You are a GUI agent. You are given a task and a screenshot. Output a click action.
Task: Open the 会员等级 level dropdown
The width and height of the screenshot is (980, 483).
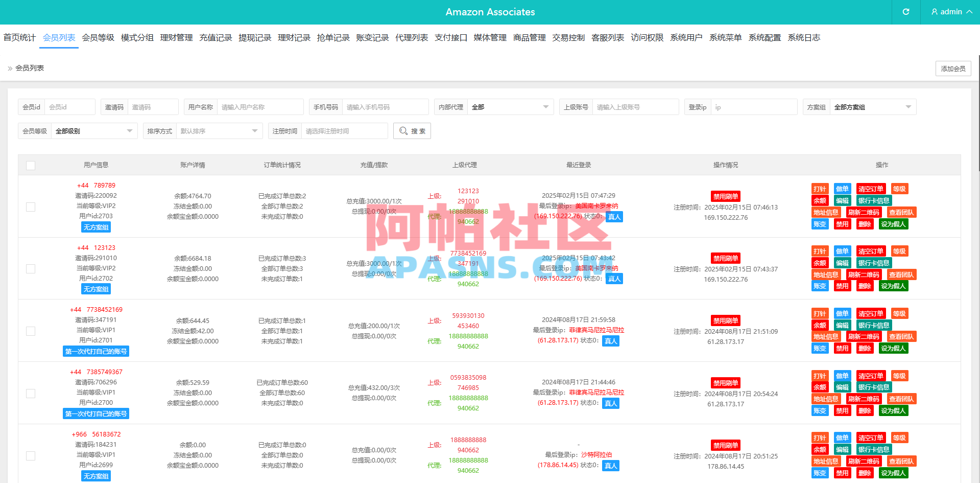click(94, 131)
